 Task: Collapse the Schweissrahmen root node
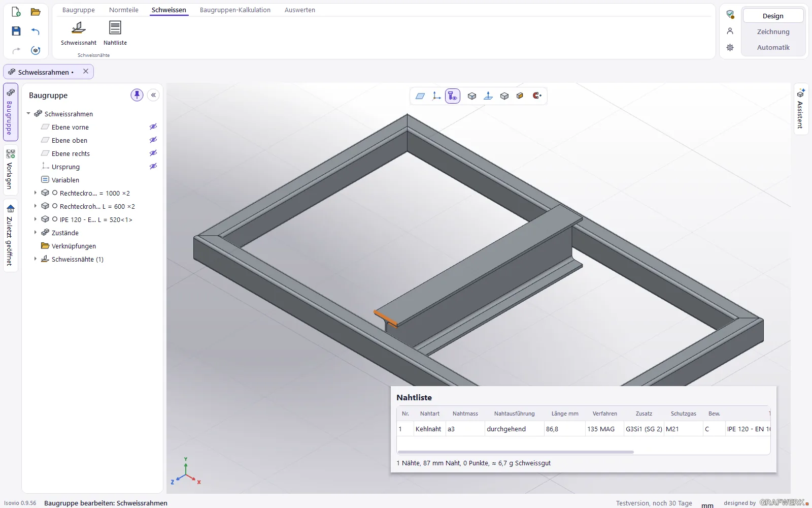[28, 114]
